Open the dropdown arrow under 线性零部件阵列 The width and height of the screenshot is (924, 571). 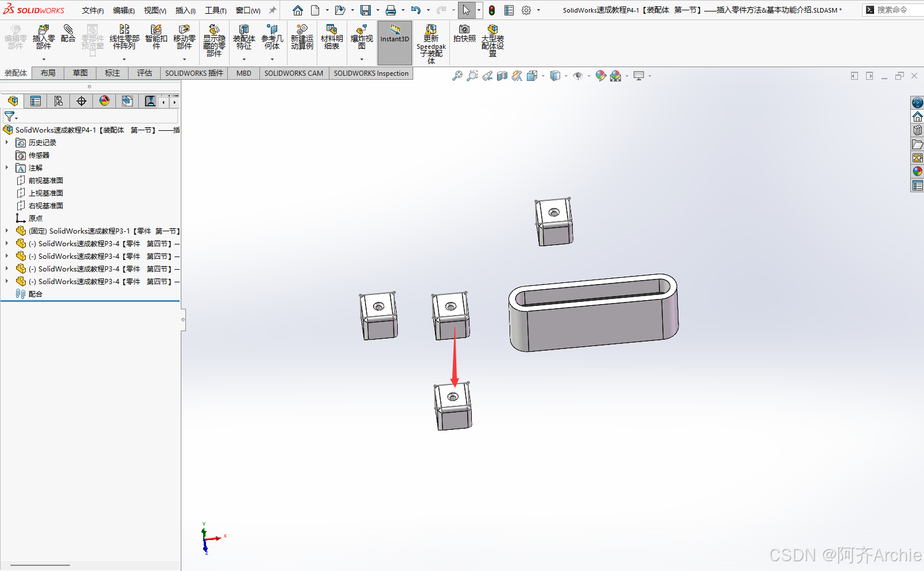point(124,59)
